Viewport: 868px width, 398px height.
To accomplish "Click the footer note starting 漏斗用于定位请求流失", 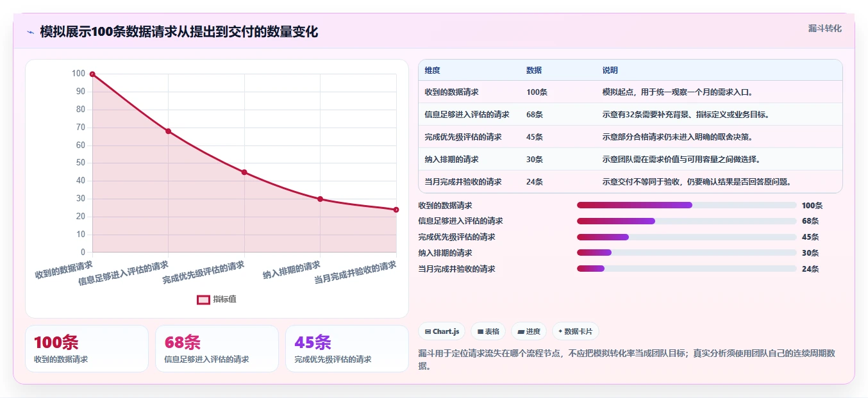I will point(627,360).
